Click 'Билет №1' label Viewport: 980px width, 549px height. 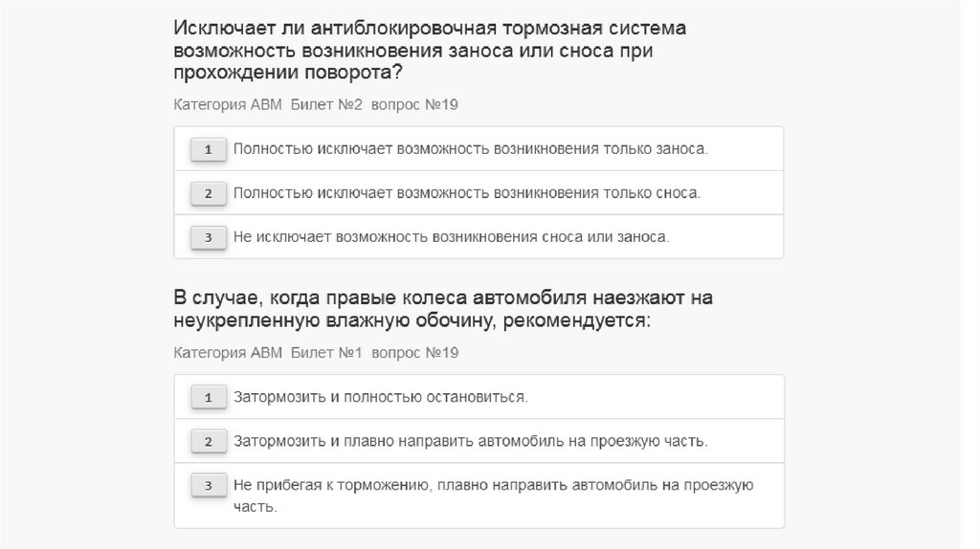(x=326, y=353)
